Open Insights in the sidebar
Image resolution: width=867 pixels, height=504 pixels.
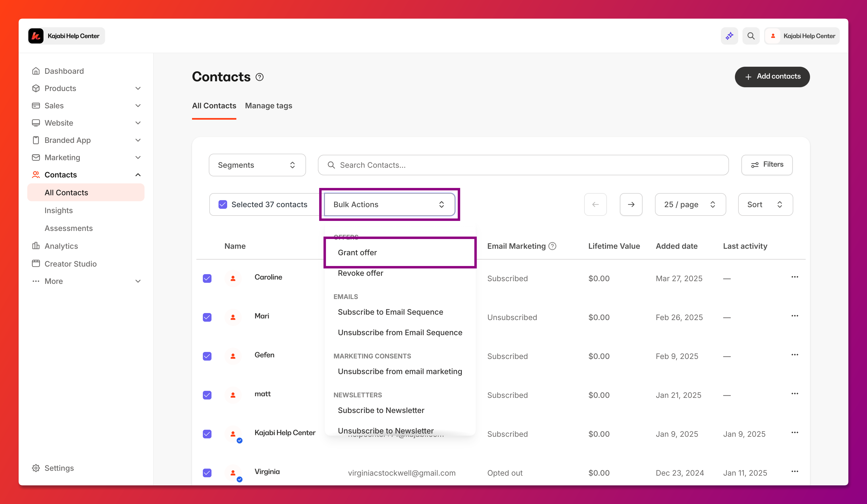click(x=59, y=210)
